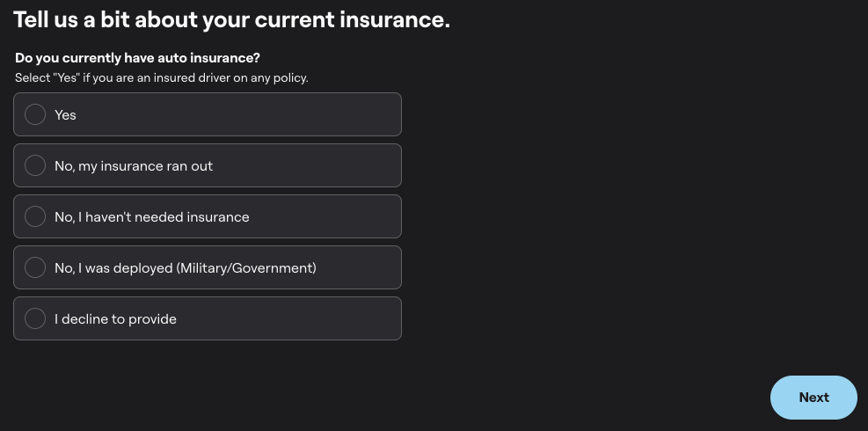The height and width of the screenshot is (431, 868).
Task: Click the "Yes" option label text
Action: (x=65, y=115)
